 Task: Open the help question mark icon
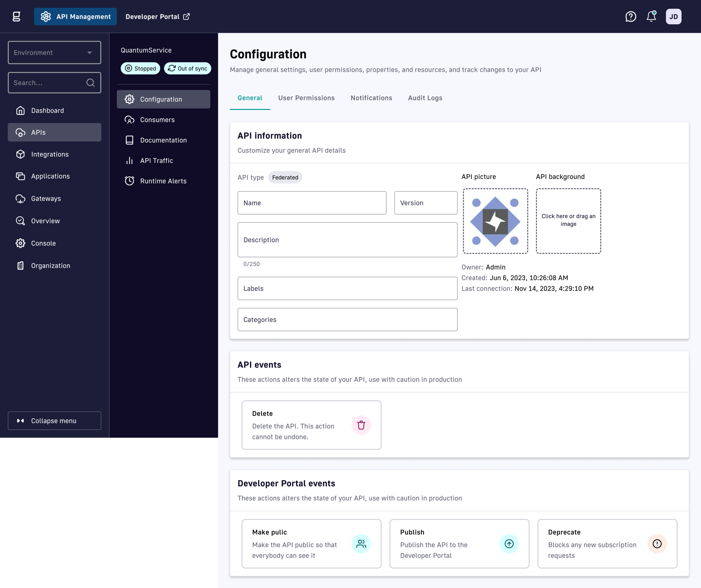pyautogui.click(x=631, y=16)
